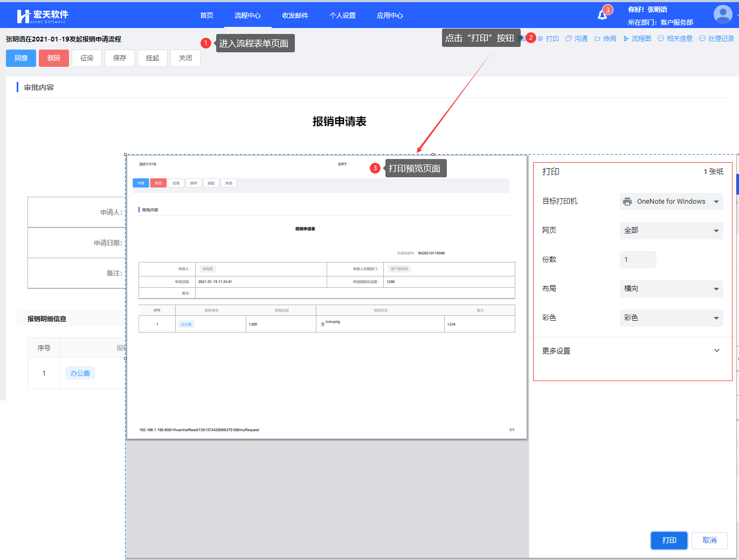Viewport: 739px width, 560px height.
Task: Click the 沟通 chat icon link
Action: coord(576,39)
